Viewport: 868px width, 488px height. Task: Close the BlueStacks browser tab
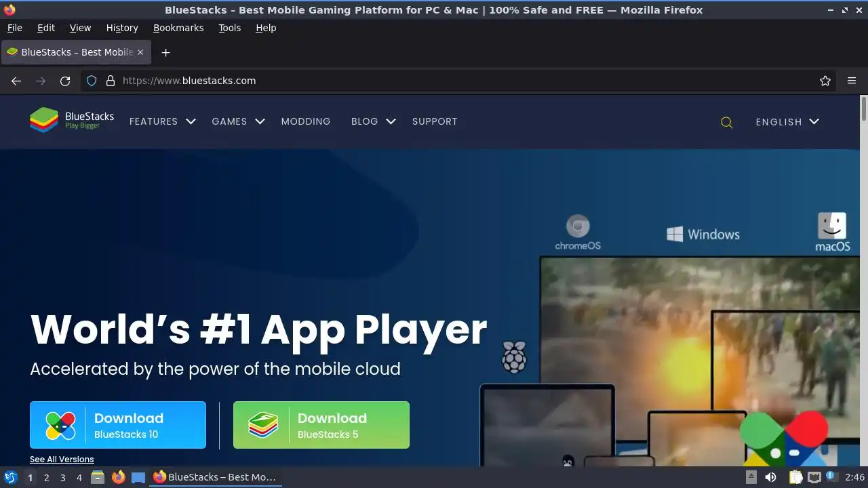coord(140,52)
